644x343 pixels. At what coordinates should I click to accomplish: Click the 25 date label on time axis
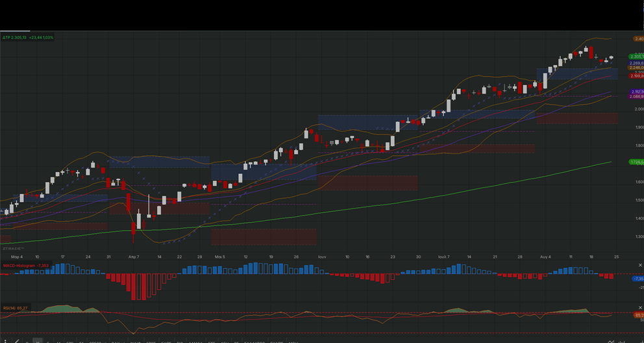coord(617,257)
